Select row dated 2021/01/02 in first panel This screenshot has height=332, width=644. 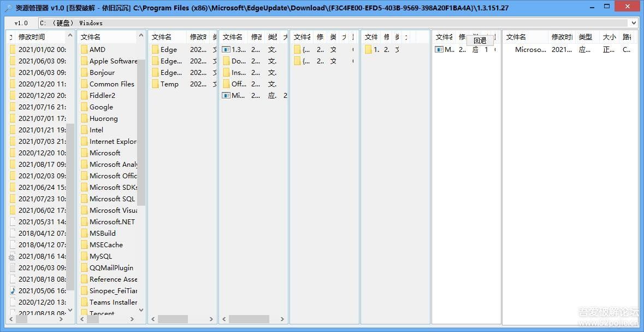coord(37,49)
